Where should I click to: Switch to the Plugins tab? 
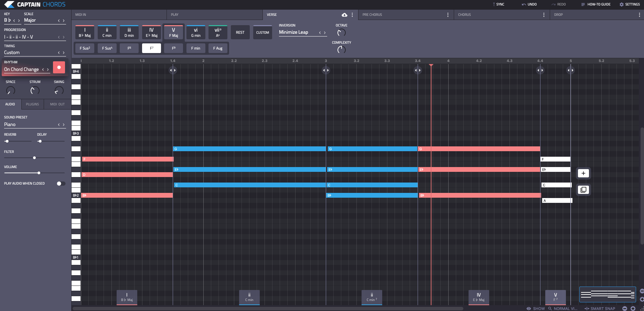click(32, 104)
